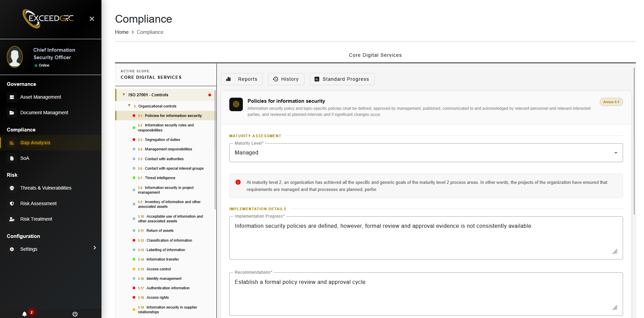Click the Risk Assessment shield icon
Viewport: 644px width, 318px height.
coord(12,204)
